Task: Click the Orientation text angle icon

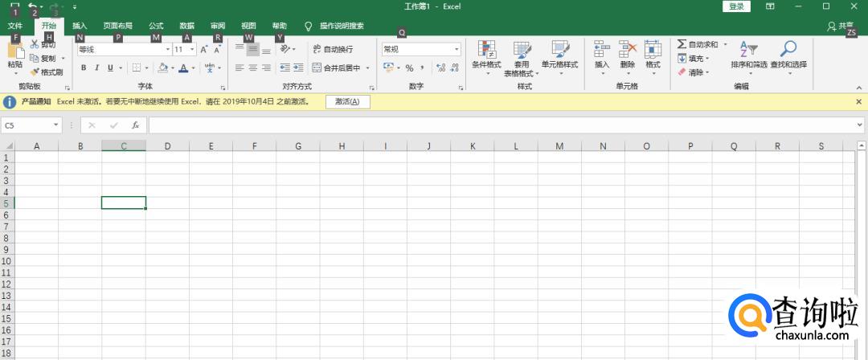Action: click(x=285, y=49)
